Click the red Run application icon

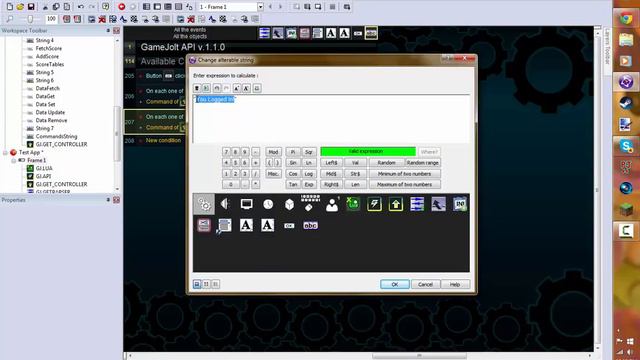(x=122, y=7)
